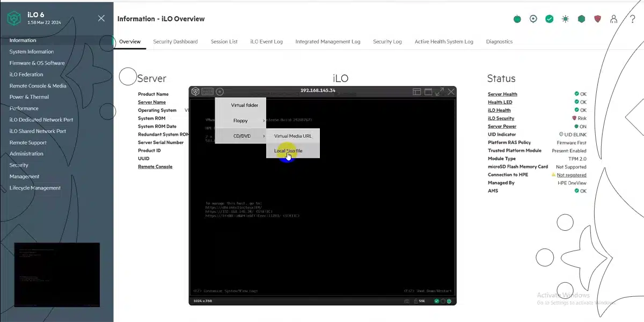
Task: Open the remote console thumbnail preview
Action: (57, 274)
